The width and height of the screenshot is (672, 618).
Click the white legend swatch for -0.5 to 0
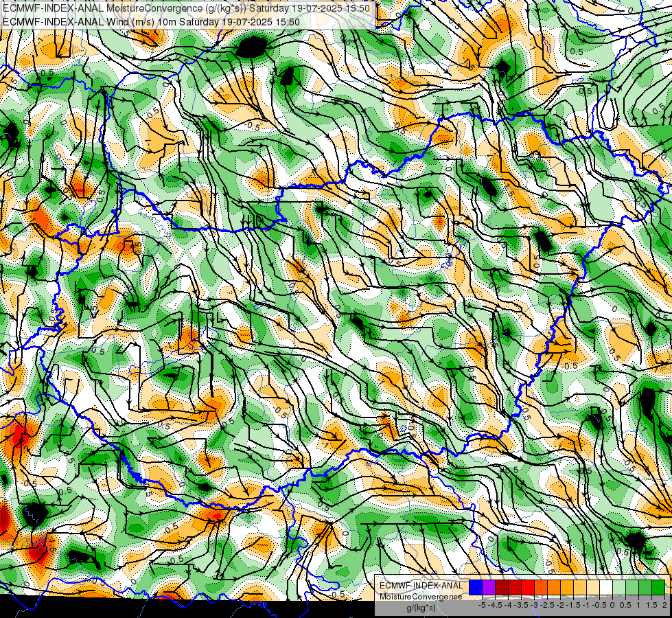tap(606, 588)
